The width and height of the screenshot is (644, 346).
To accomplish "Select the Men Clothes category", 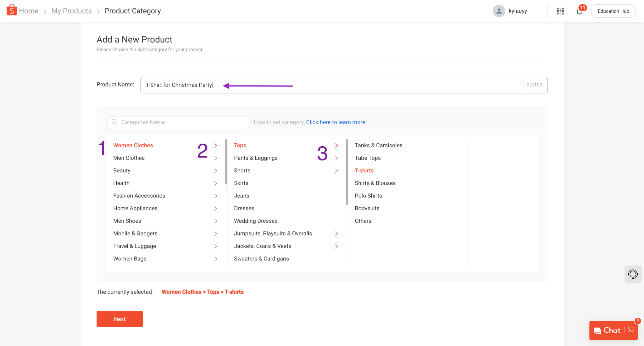I will [129, 158].
